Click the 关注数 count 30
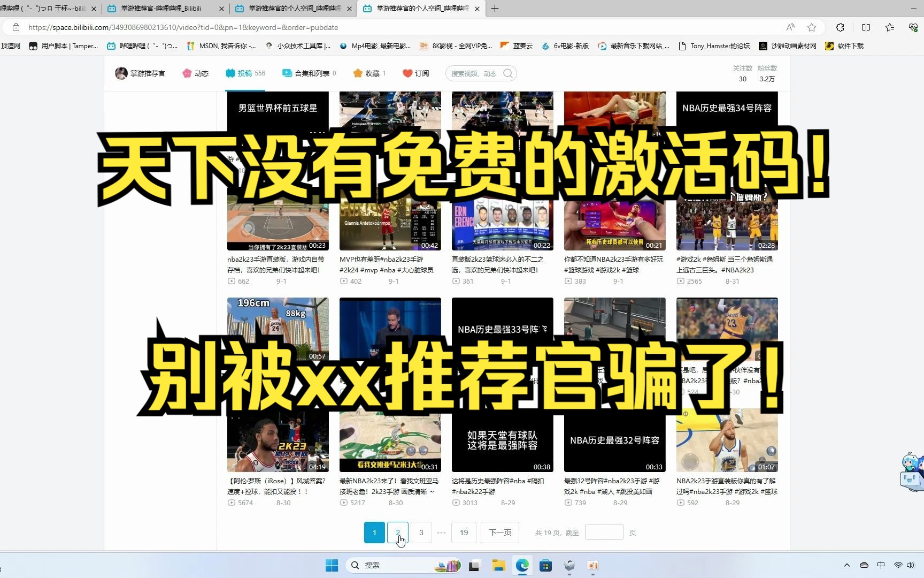The image size is (924, 578). pos(743,79)
